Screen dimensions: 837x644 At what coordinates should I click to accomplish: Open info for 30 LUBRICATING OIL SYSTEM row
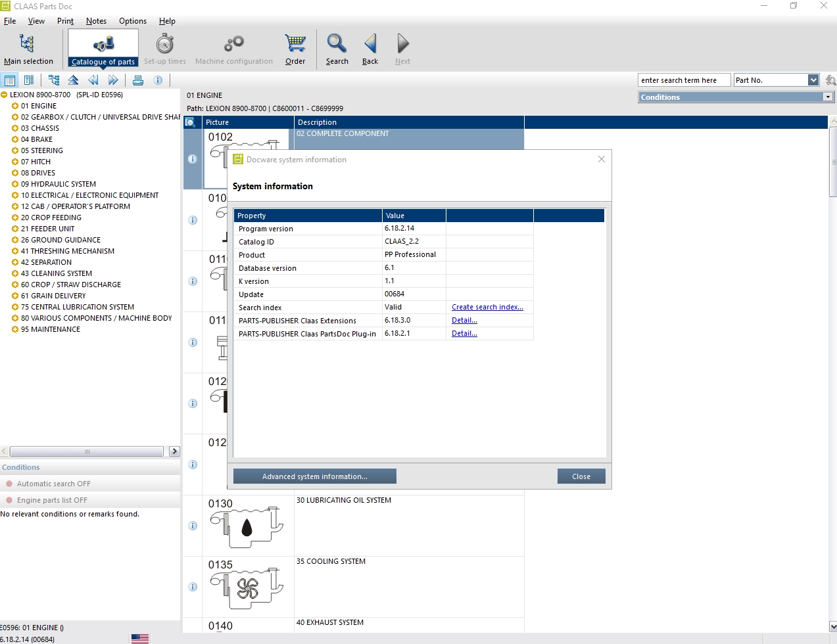[193, 526]
